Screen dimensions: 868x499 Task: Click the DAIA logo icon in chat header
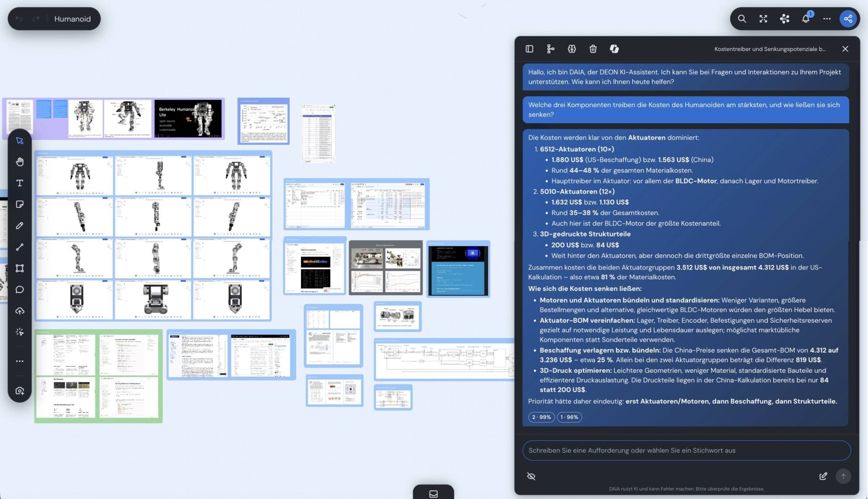[x=614, y=49]
